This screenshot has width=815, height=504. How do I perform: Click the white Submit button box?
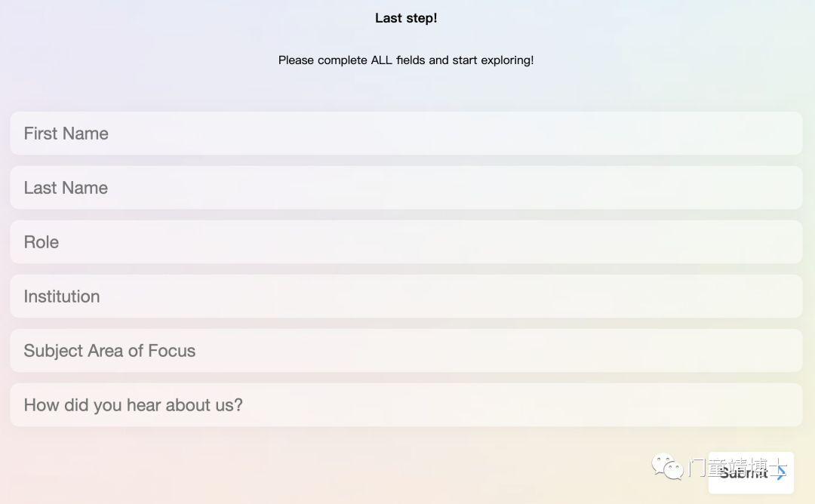click(x=751, y=473)
